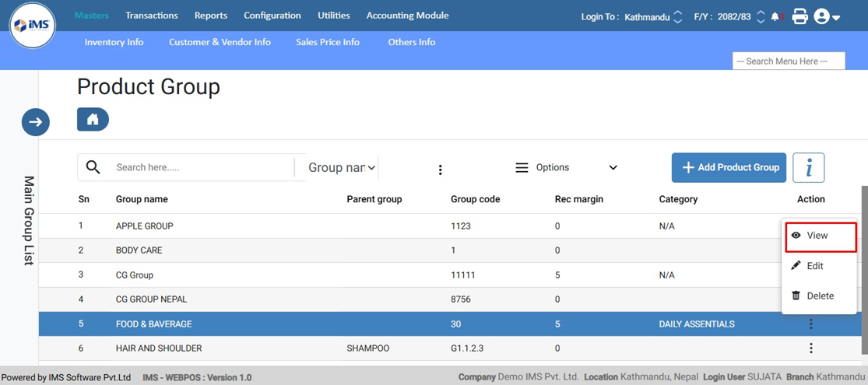Expand the Options dropdown chevron
The height and width of the screenshot is (385, 868).
[x=613, y=167]
